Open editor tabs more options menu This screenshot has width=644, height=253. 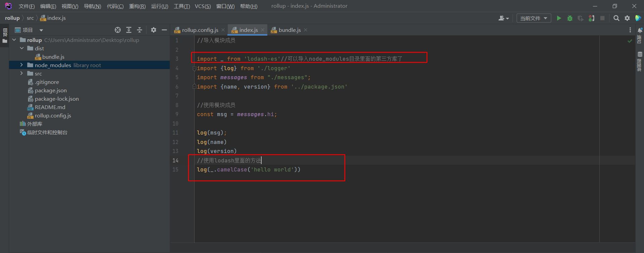pyautogui.click(x=630, y=30)
